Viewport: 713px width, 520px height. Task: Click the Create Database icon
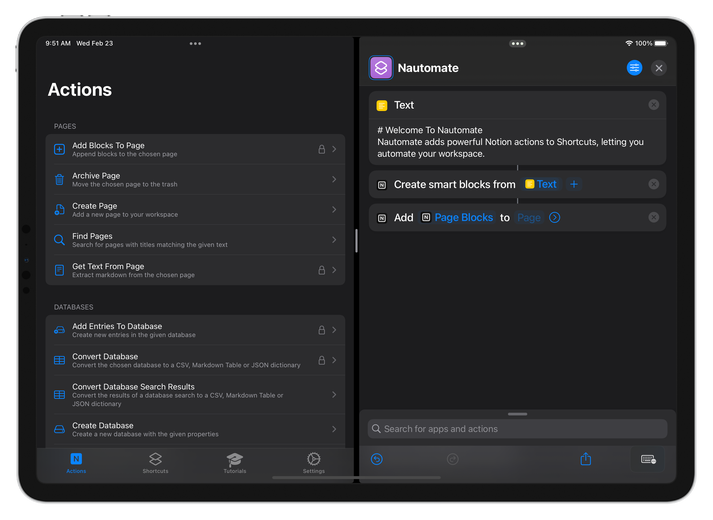(59, 429)
